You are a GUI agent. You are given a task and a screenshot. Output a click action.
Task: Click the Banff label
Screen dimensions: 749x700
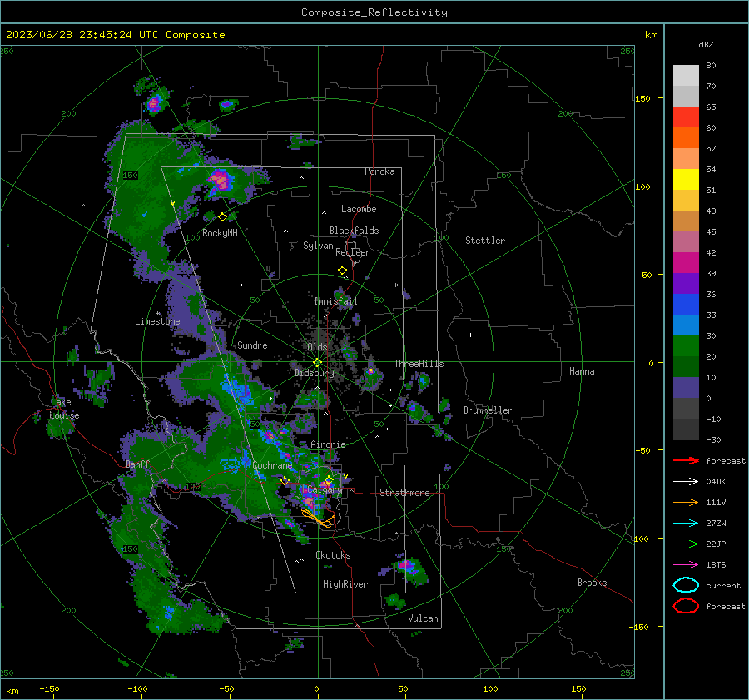(137, 464)
